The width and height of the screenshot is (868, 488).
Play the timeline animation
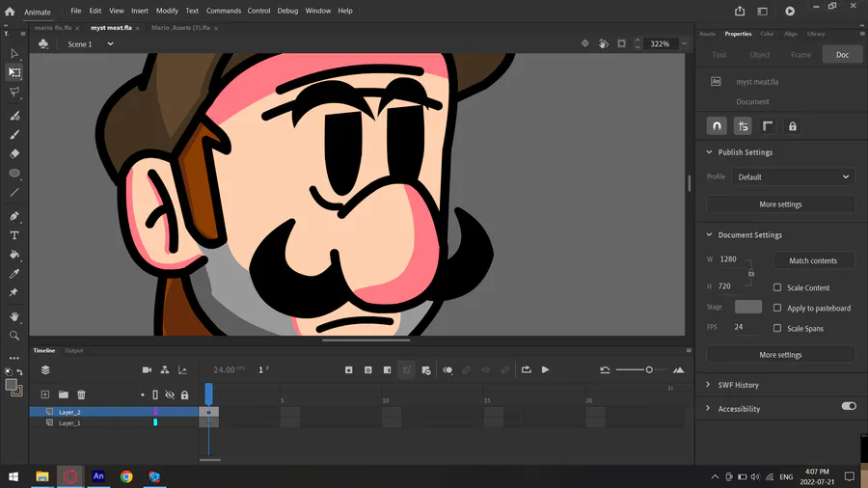click(545, 369)
